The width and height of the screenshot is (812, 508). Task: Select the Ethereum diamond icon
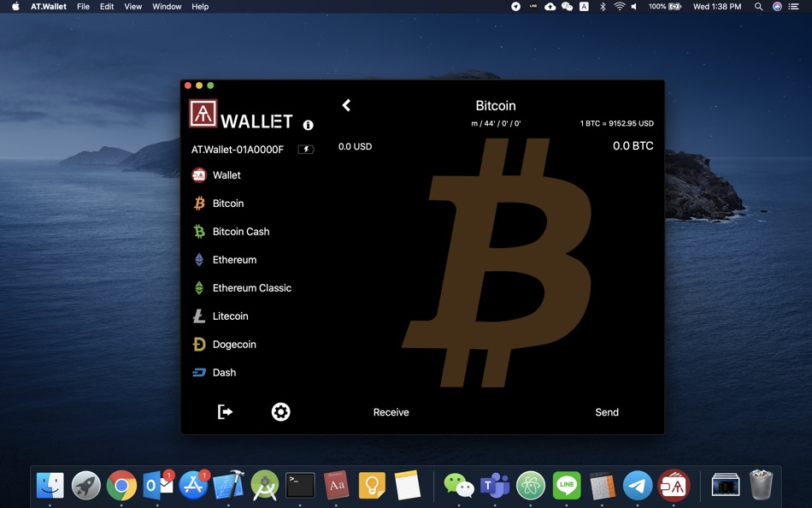coord(199,260)
